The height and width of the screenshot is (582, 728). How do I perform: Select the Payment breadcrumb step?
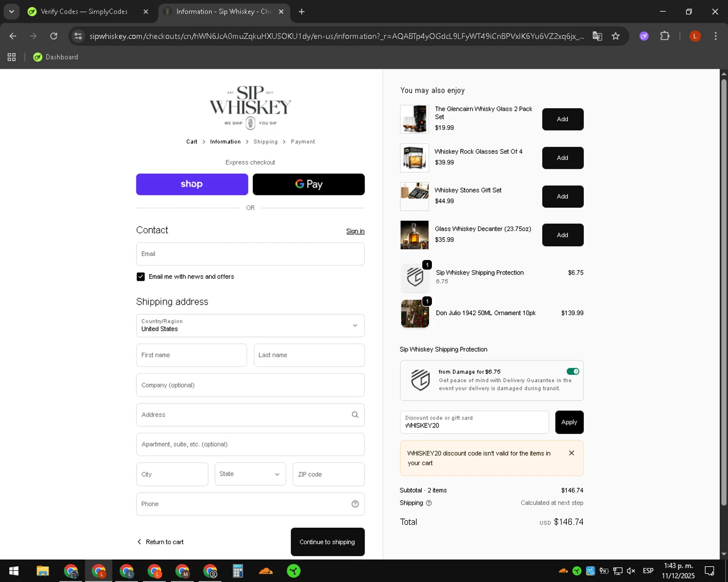pos(303,142)
